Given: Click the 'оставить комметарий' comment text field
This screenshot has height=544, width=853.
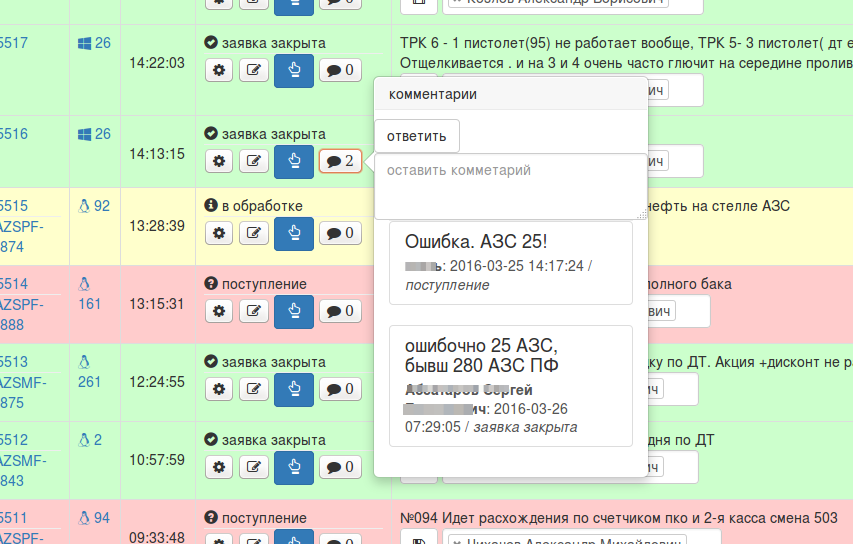Looking at the screenshot, I should click(x=511, y=186).
